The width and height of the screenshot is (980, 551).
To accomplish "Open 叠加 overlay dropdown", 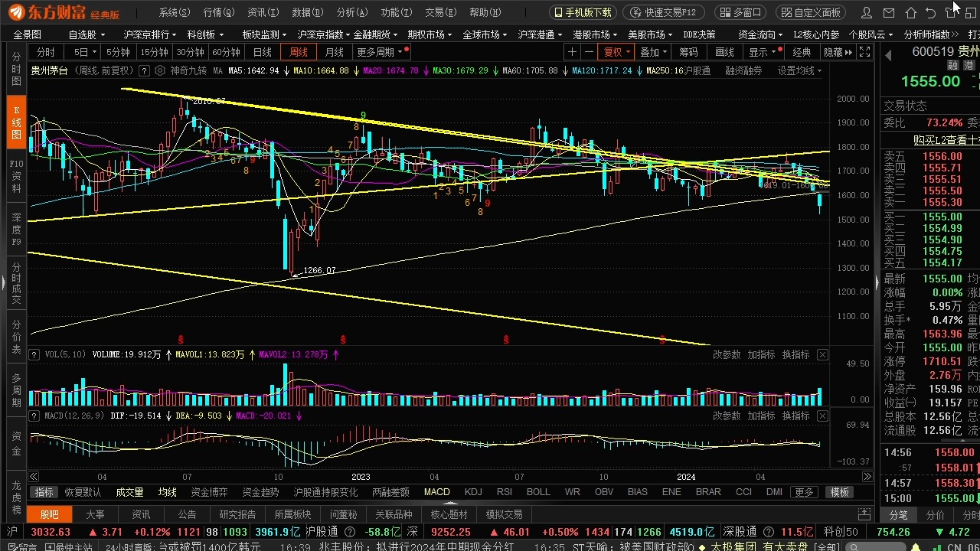I will click(x=652, y=52).
